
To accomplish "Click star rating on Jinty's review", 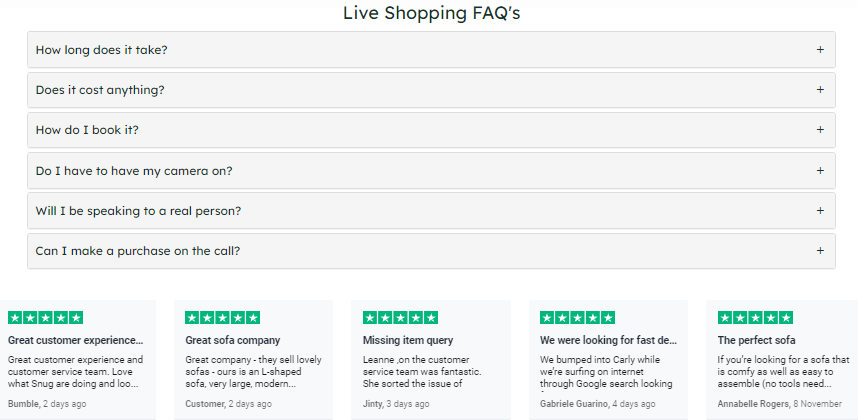I will [x=401, y=318].
